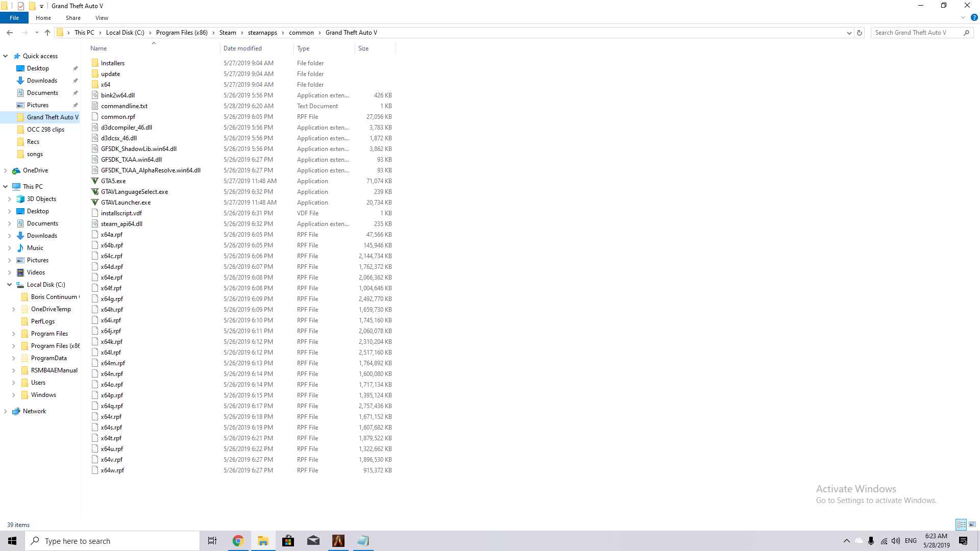Go up one folder level arrow
Image resolution: width=980 pixels, height=551 pixels.
click(47, 33)
